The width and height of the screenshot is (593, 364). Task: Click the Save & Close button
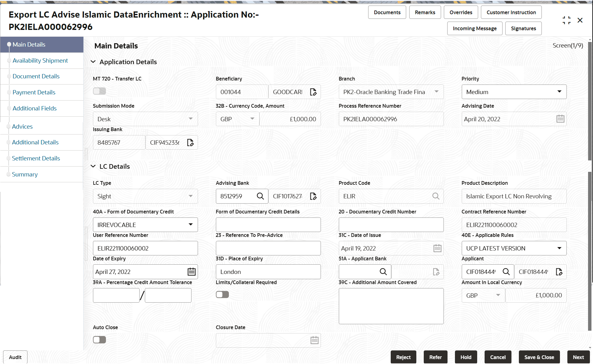click(x=539, y=357)
